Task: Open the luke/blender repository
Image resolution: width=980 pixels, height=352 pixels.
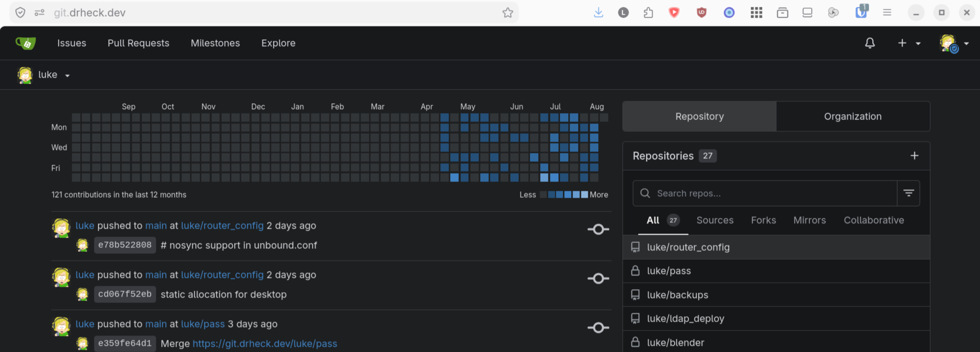Action: 776,342
